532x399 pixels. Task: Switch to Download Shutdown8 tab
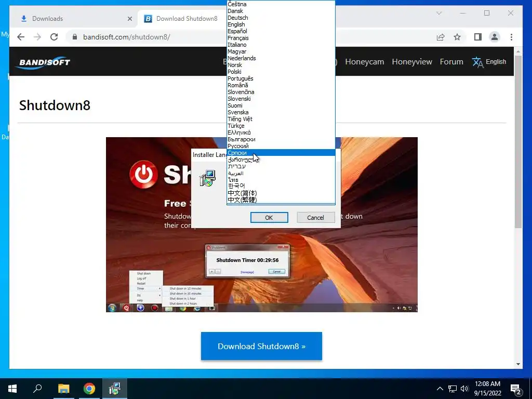pyautogui.click(x=187, y=19)
